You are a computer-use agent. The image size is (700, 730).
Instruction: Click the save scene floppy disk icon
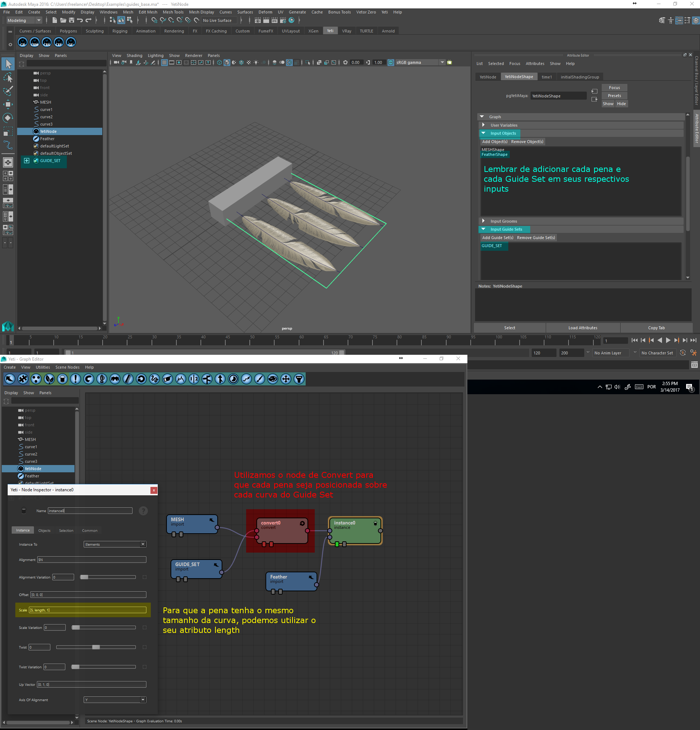pyautogui.click(x=72, y=20)
